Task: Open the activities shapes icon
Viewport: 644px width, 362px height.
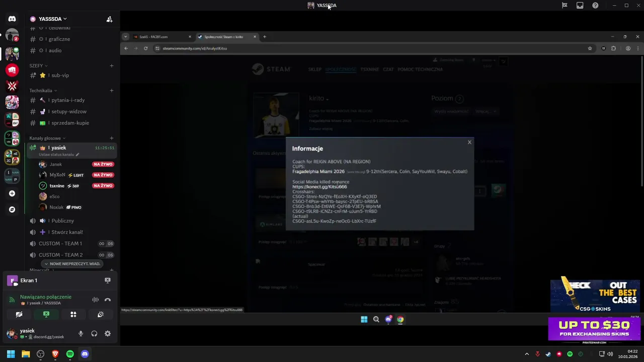Action: point(73,314)
